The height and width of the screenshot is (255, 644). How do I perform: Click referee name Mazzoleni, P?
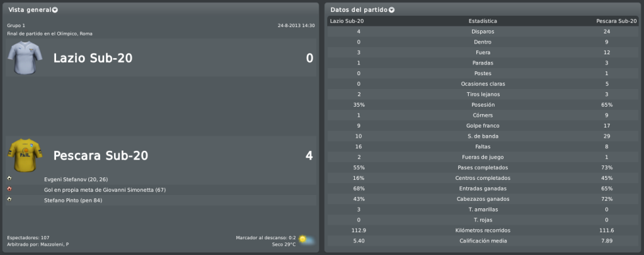55,245
